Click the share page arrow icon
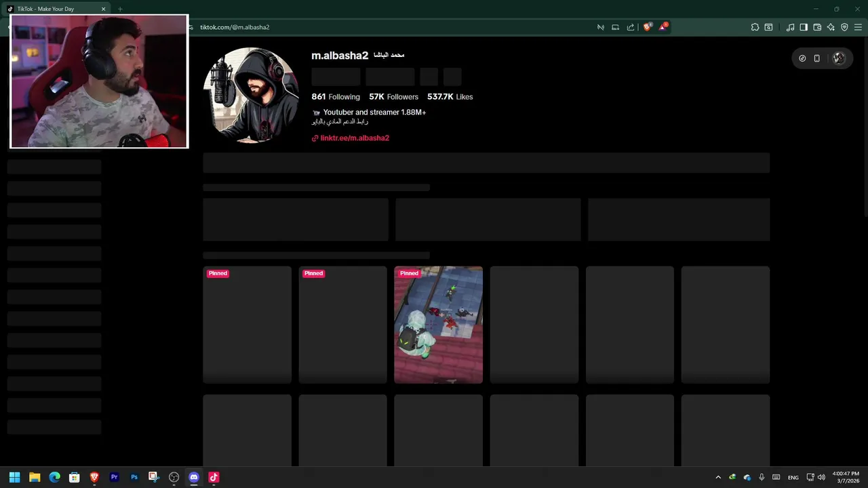868x488 pixels. point(631,27)
